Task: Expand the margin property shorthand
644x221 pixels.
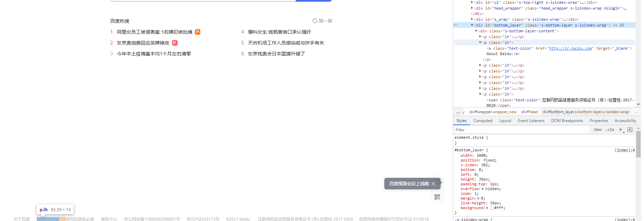Action: pyautogui.click(x=479, y=198)
